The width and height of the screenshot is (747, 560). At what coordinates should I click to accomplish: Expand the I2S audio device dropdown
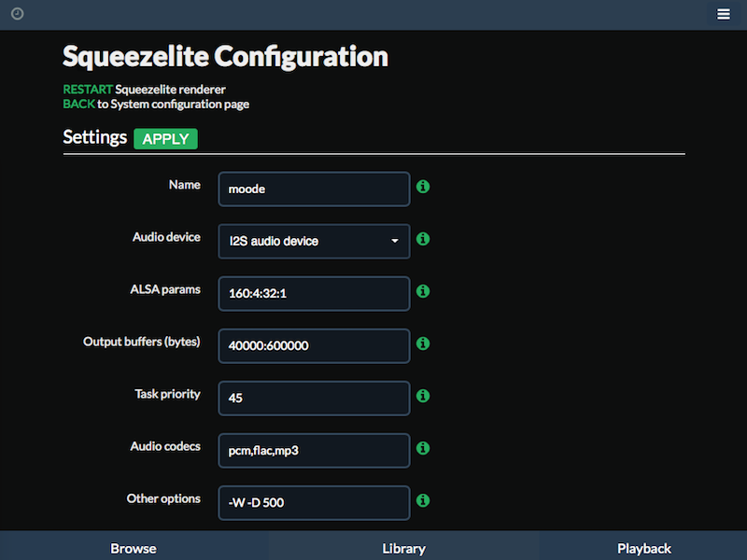pos(314,242)
